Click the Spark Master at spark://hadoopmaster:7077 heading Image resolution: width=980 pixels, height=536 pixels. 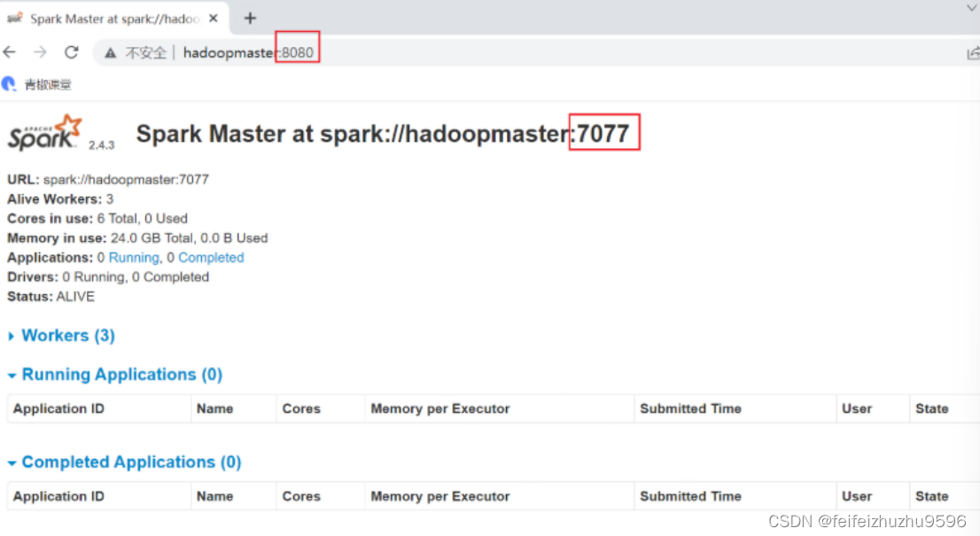tap(383, 134)
